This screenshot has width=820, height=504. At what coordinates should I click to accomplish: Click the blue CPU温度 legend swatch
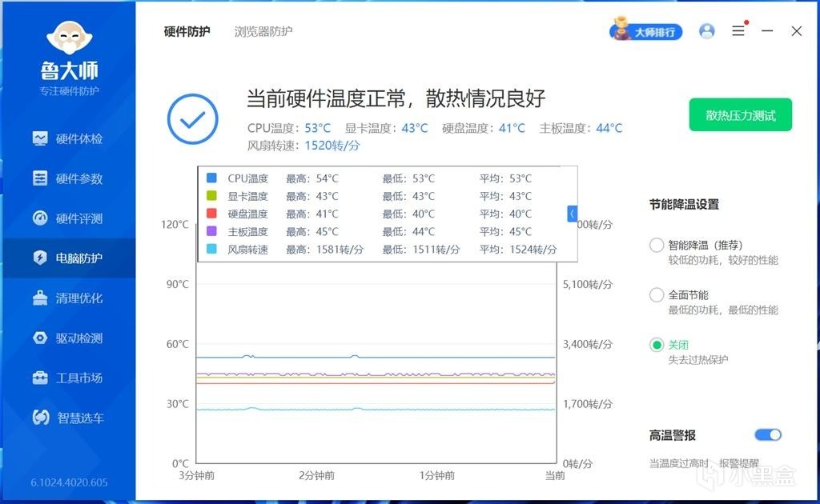click(211, 178)
